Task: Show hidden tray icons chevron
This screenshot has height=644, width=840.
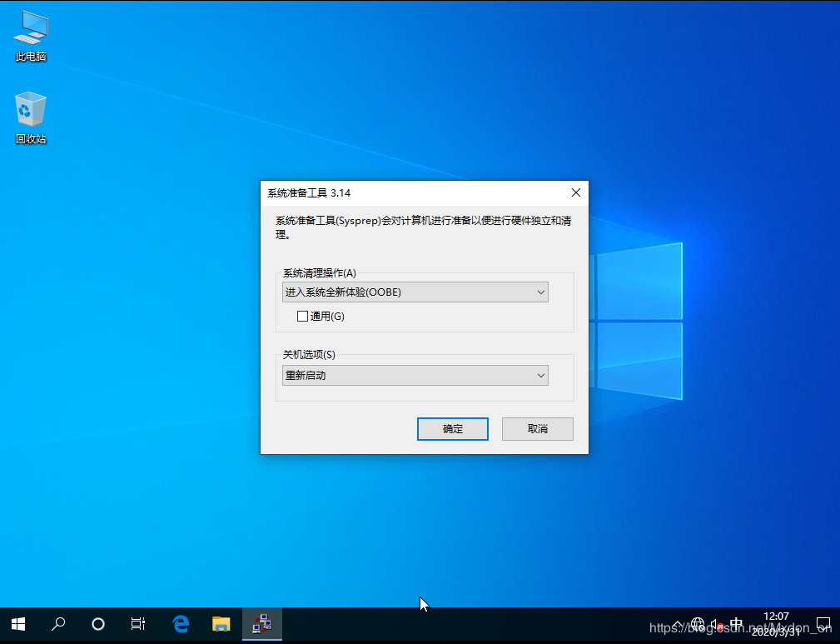Action: [x=678, y=624]
